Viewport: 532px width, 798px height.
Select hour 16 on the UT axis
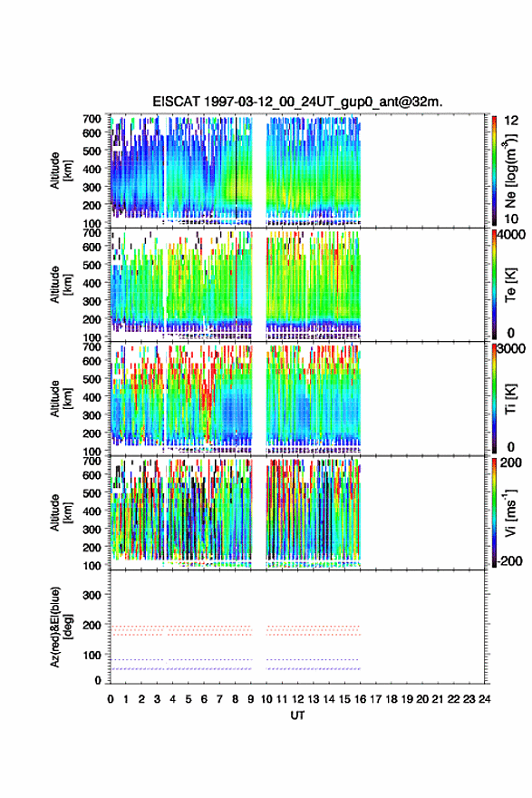click(360, 699)
